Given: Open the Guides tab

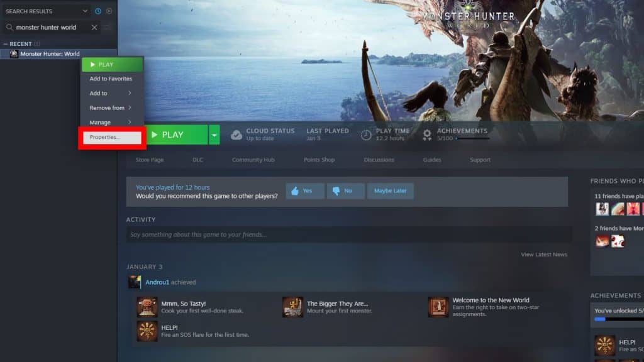Looking at the screenshot, I should coord(432,160).
